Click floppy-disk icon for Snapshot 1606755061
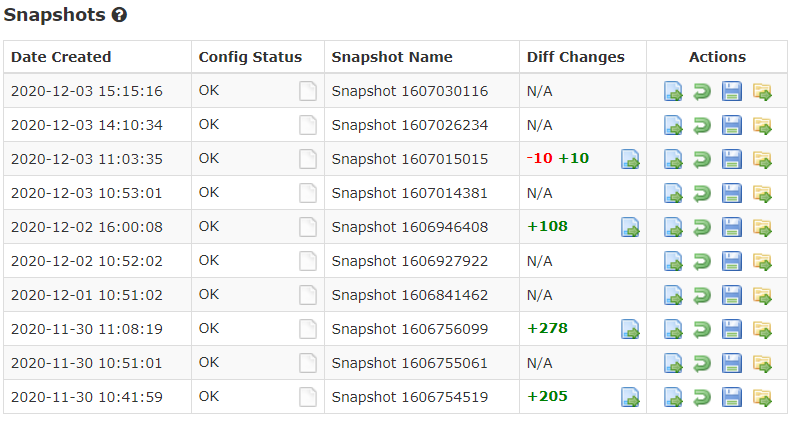Image resolution: width=800 pixels, height=428 pixels. click(x=732, y=364)
